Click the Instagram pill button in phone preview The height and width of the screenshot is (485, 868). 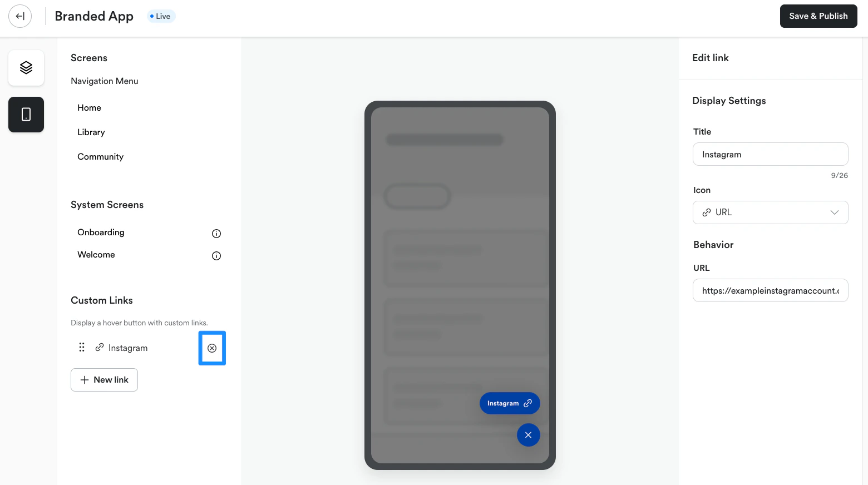[x=510, y=403]
